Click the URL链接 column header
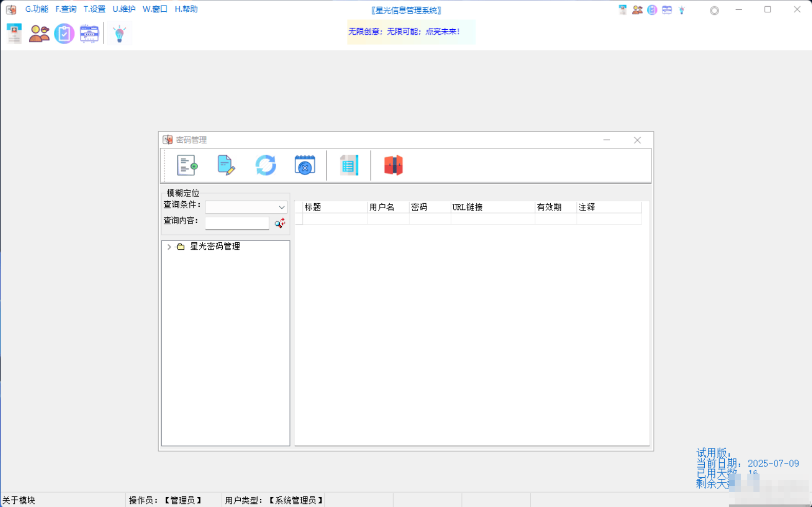The image size is (812, 507). tap(493, 207)
